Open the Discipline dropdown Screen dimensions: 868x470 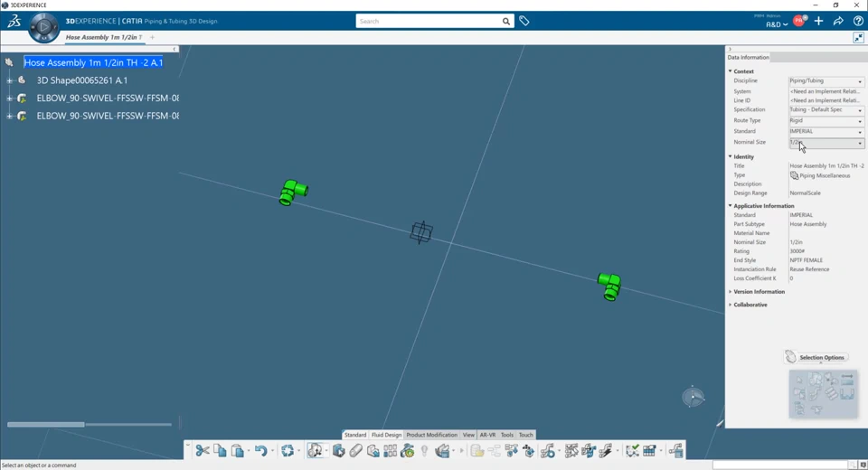826,80
